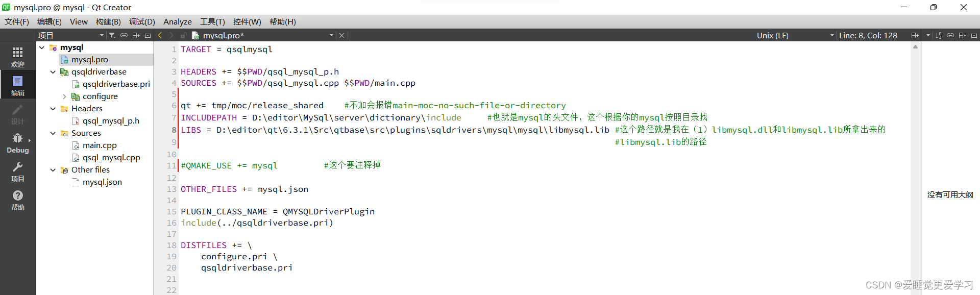
Task: Click the file lock writable icon
Action: tap(183, 35)
